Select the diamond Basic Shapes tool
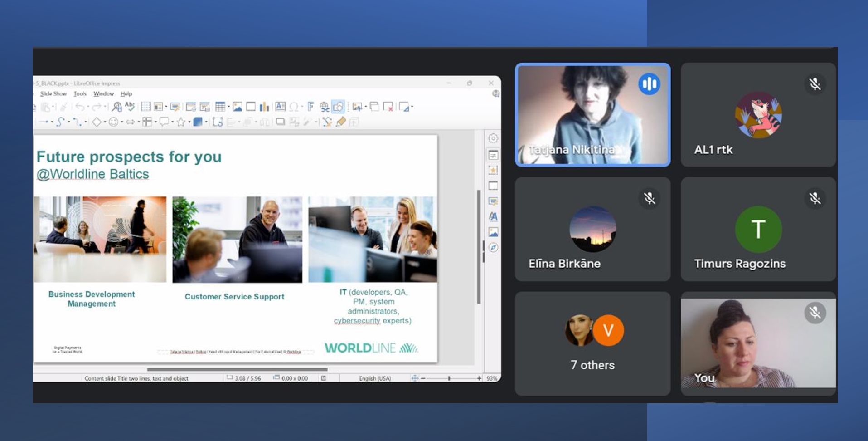The width and height of the screenshot is (868, 441). click(97, 122)
